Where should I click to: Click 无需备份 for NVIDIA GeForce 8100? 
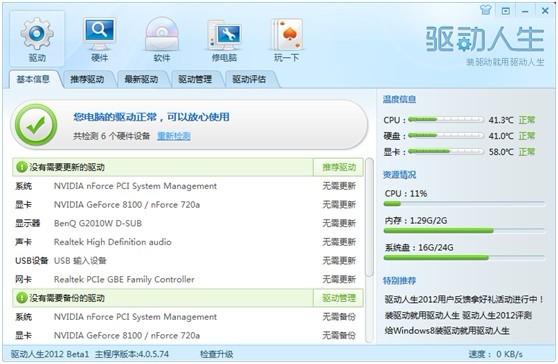pos(339,335)
